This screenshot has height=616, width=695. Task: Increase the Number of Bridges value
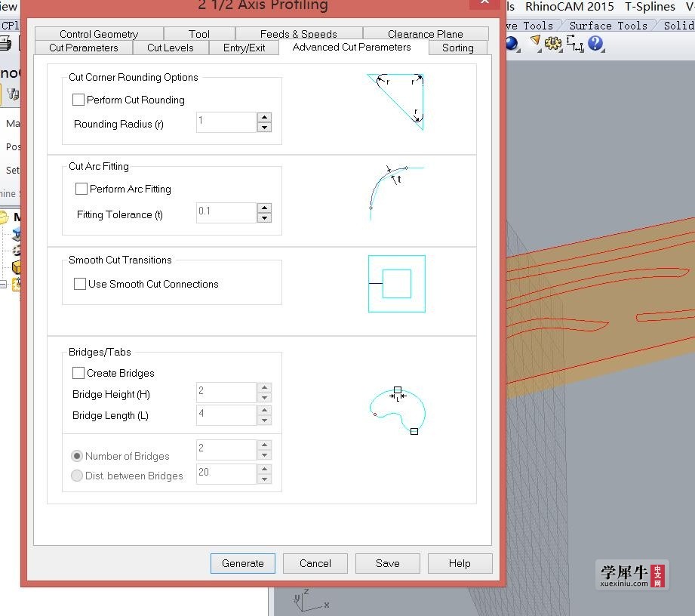[265, 445]
